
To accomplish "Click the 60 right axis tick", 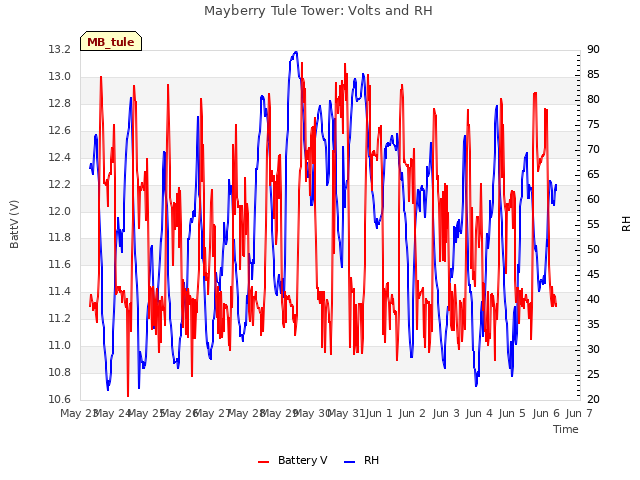I will [x=593, y=200].
